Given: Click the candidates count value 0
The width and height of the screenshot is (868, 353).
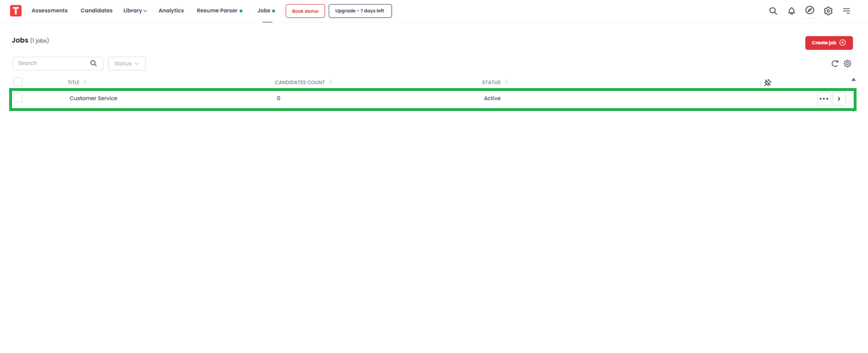Looking at the screenshot, I should [x=279, y=98].
